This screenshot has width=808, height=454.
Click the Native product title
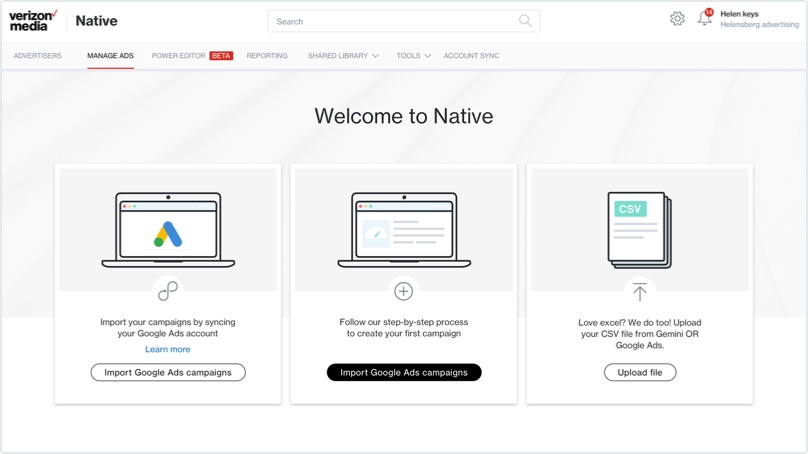[96, 21]
